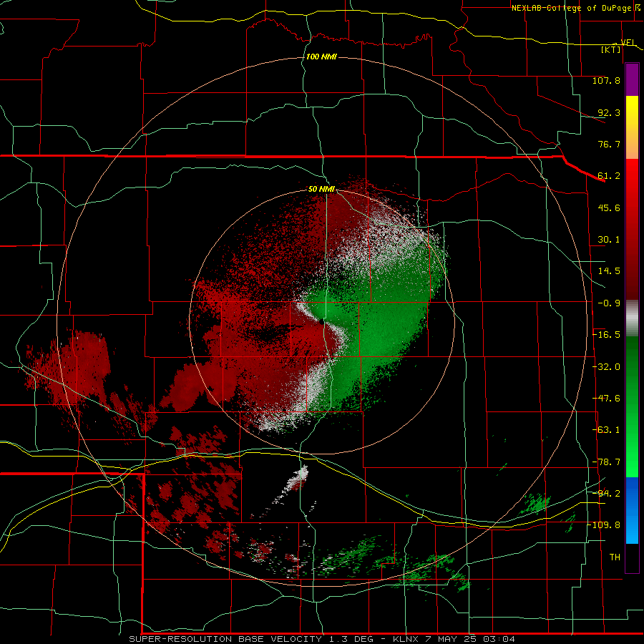Click the -47.6 scale value
The image size is (644, 644).
pyautogui.click(x=606, y=399)
